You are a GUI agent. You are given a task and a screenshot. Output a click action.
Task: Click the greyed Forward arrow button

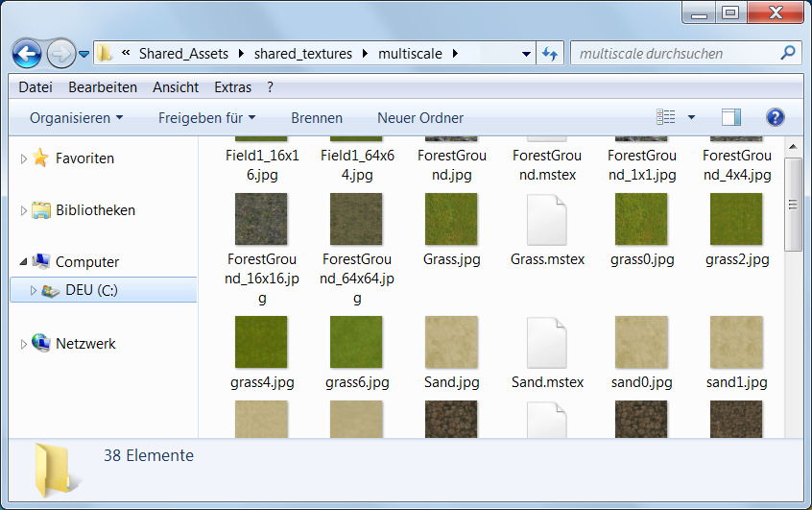(x=61, y=53)
